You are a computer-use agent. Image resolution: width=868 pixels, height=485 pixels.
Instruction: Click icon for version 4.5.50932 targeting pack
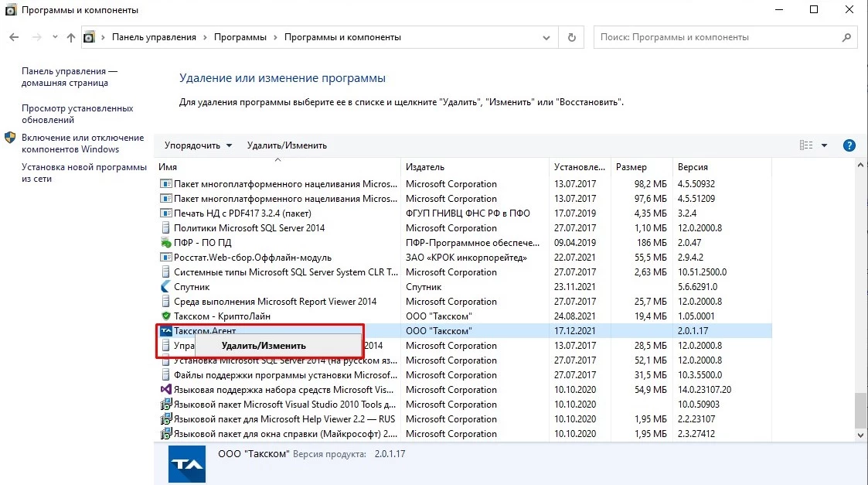click(165, 183)
